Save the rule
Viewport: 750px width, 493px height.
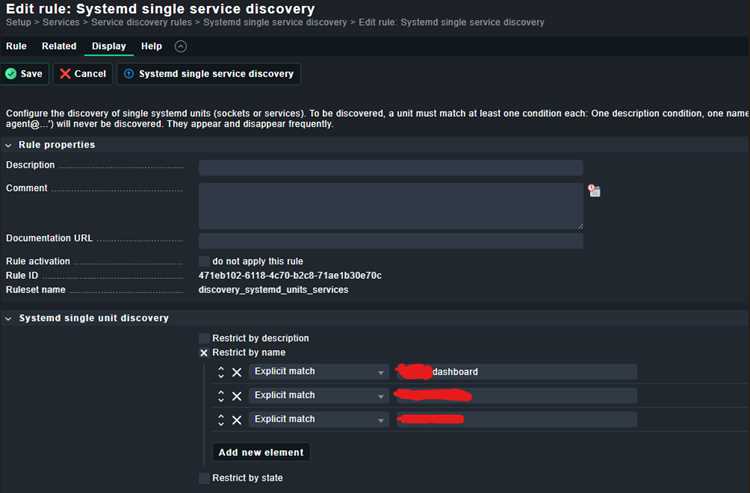(24, 74)
